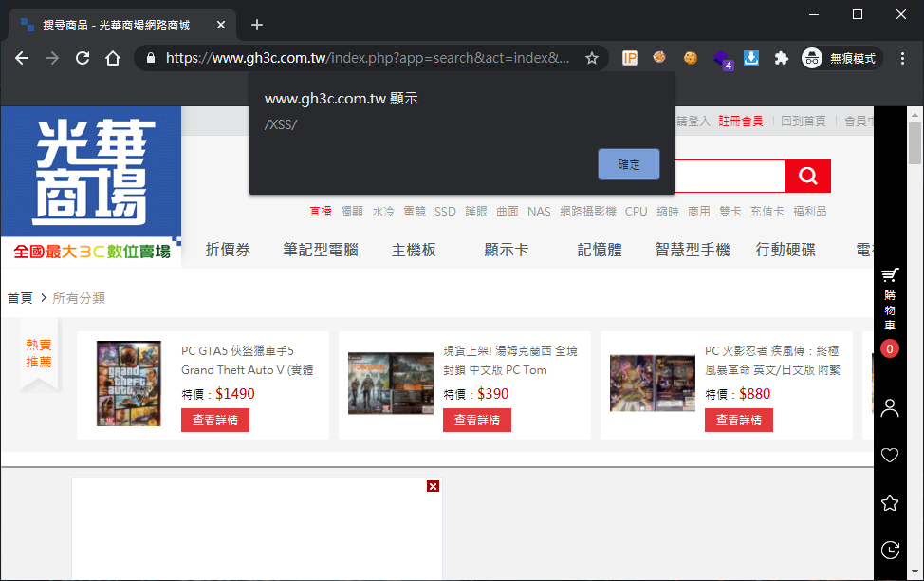Open the 主機板 category
The image size is (924, 581).
click(414, 250)
